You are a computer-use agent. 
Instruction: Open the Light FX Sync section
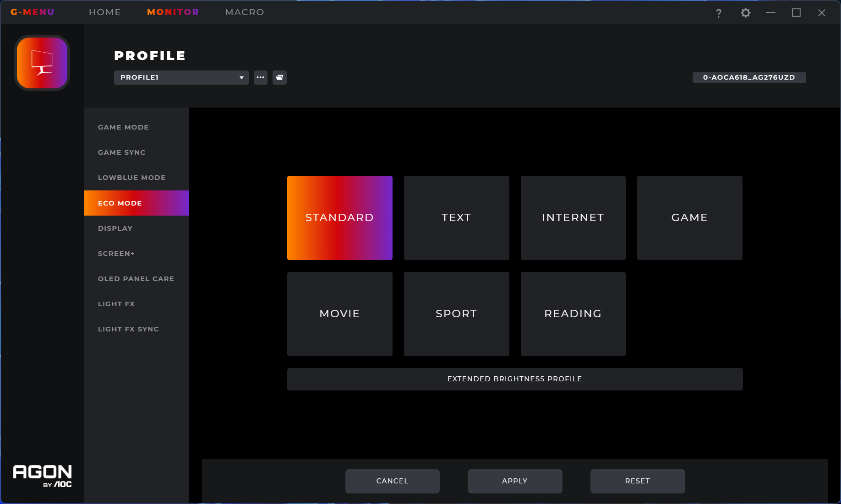point(128,329)
